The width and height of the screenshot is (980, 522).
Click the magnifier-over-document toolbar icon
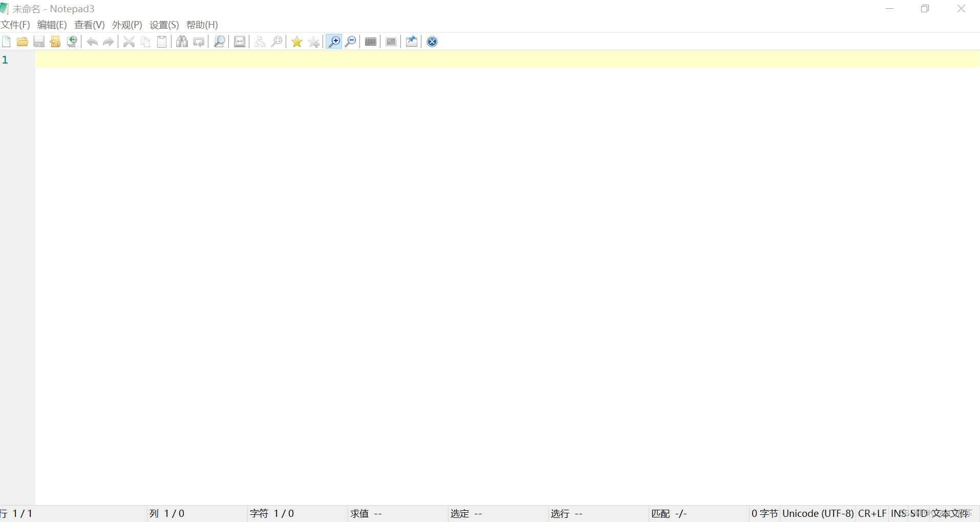tap(219, 41)
